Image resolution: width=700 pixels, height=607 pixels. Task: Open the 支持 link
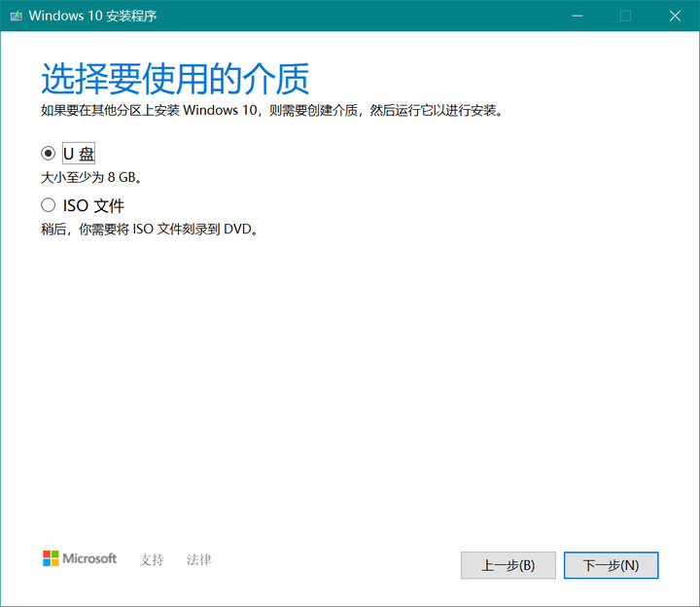(x=152, y=559)
